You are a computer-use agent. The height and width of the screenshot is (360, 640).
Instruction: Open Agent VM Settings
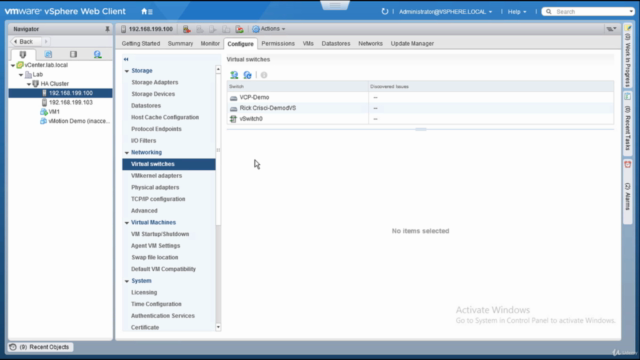156,246
